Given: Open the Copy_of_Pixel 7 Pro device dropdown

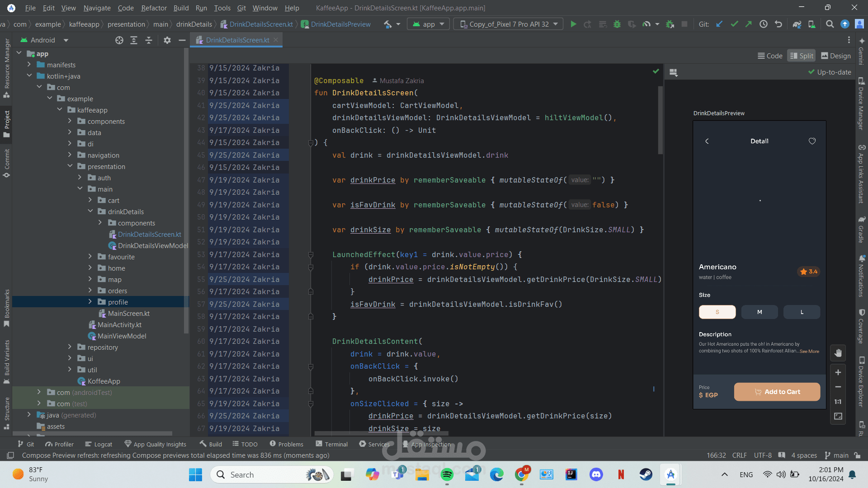Looking at the screenshot, I should tap(509, 24).
